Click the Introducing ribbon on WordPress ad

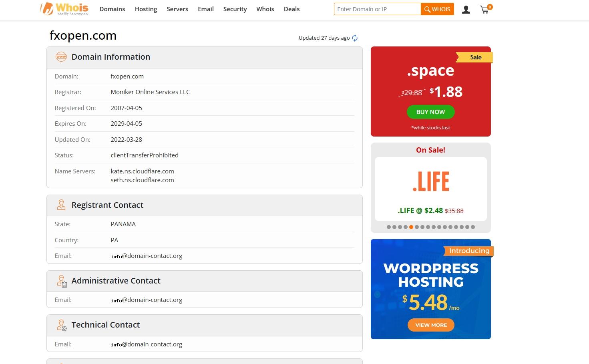pyautogui.click(x=469, y=251)
